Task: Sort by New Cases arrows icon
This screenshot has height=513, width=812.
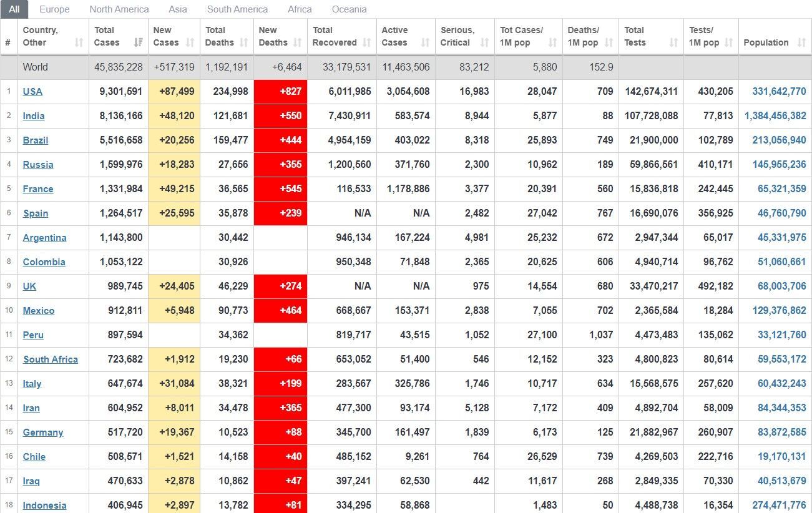Action: pos(190,42)
